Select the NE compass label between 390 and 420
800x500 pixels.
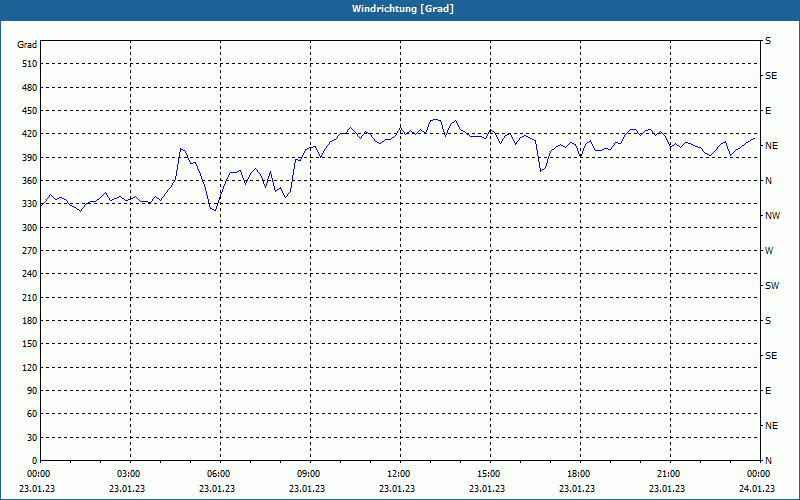coord(772,146)
